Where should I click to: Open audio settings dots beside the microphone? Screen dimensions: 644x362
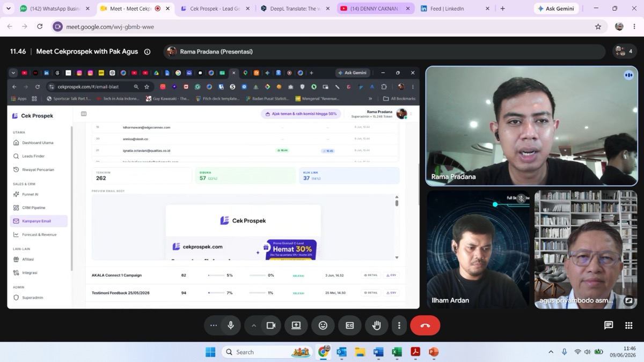(x=214, y=326)
